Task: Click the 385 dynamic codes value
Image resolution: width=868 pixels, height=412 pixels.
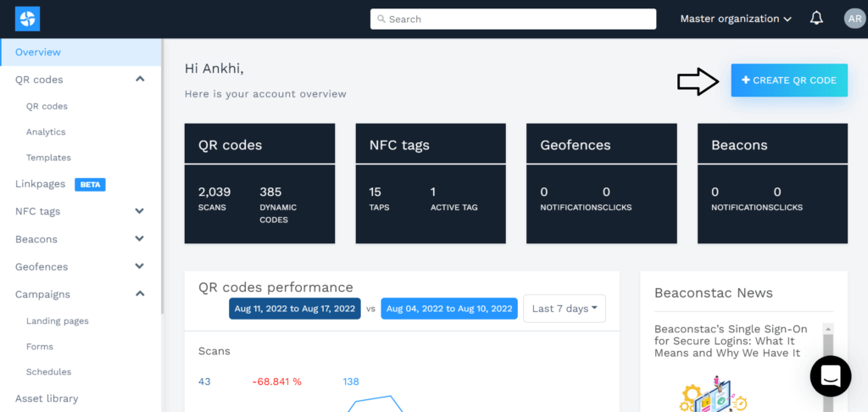Action: (270, 192)
